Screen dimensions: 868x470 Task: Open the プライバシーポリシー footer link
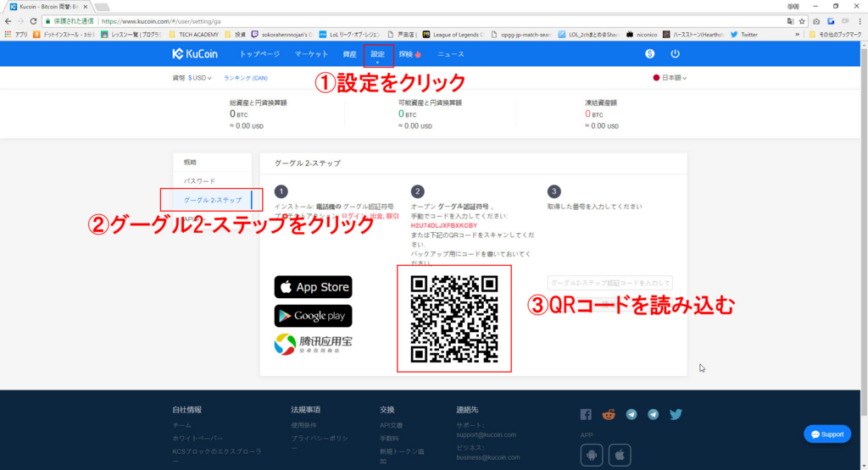coord(320,443)
